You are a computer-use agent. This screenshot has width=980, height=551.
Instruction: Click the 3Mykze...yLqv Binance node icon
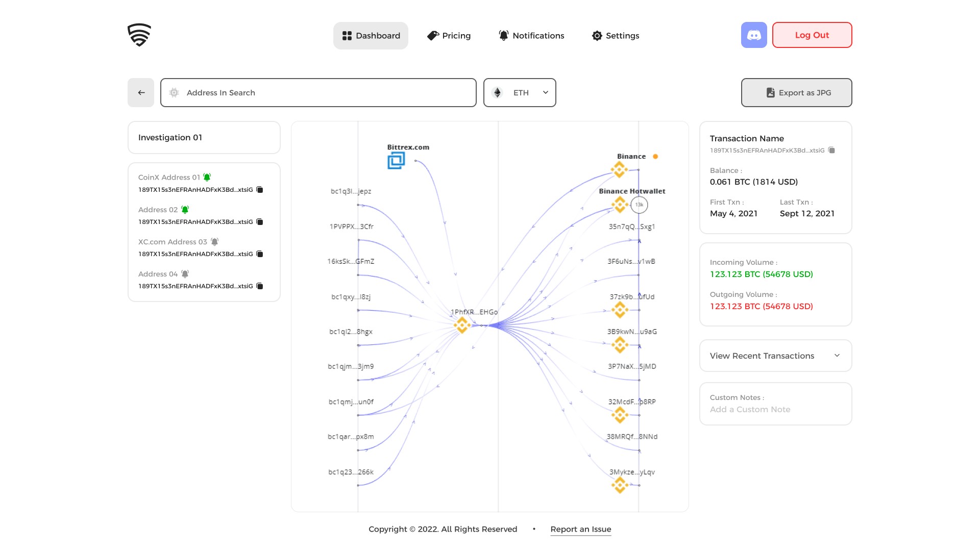(x=620, y=485)
